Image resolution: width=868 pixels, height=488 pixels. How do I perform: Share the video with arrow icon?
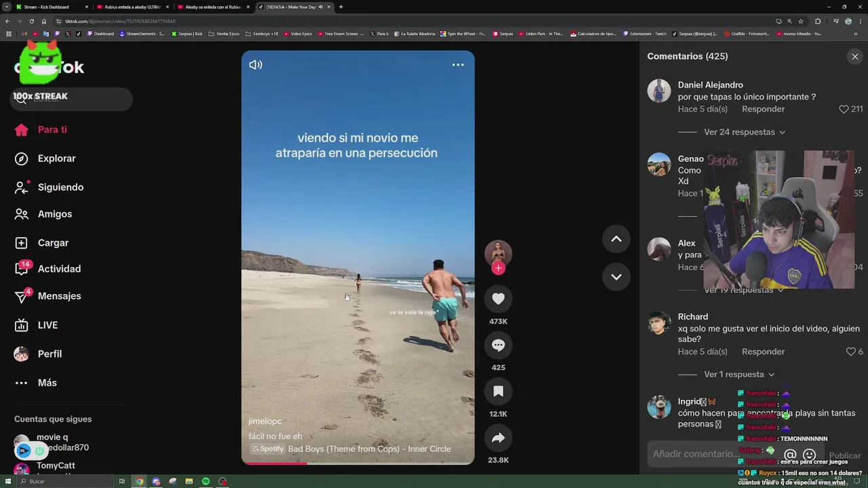[x=498, y=438]
